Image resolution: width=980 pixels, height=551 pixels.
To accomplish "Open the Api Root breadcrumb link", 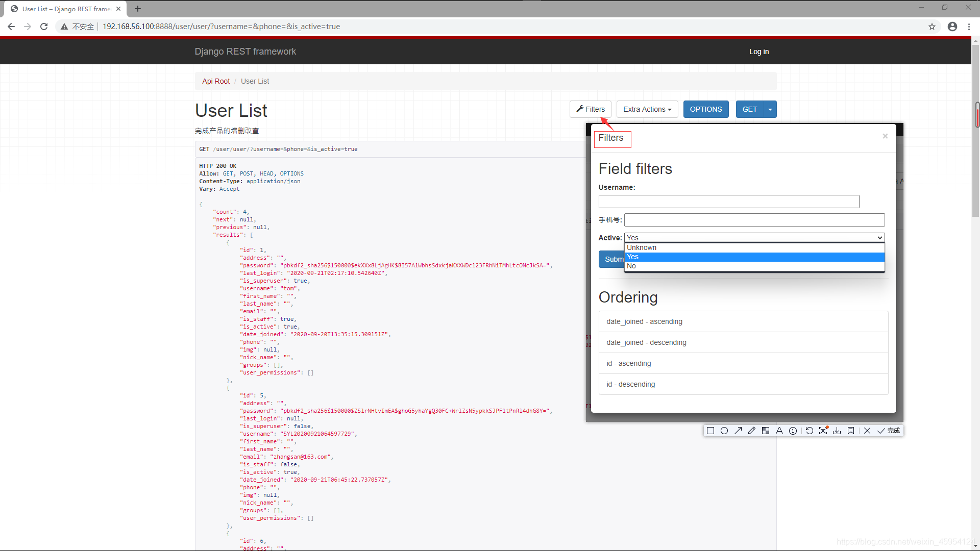I will pyautogui.click(x=216, y=81).
